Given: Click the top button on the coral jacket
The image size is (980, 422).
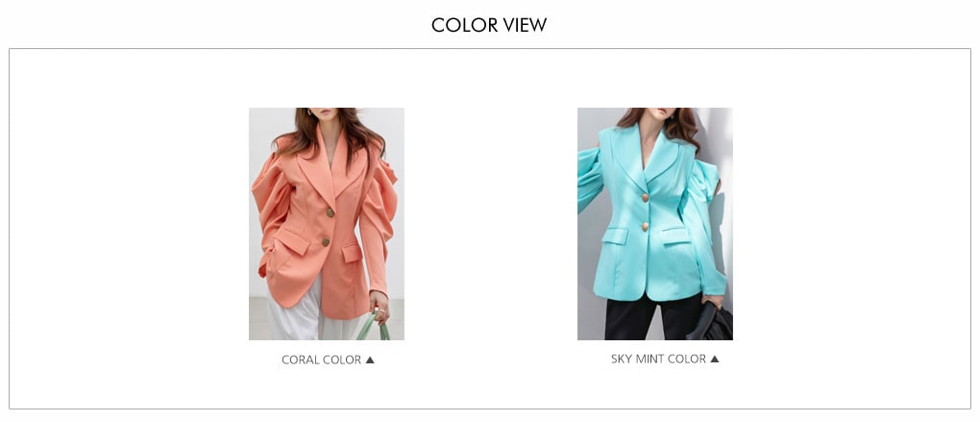Looking at the screenshot, I should 330,212.
